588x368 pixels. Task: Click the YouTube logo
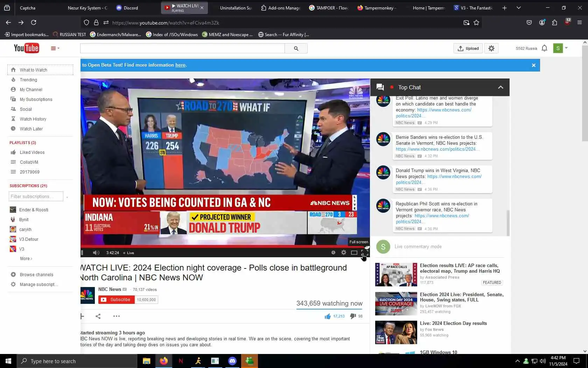coord(26,48)
